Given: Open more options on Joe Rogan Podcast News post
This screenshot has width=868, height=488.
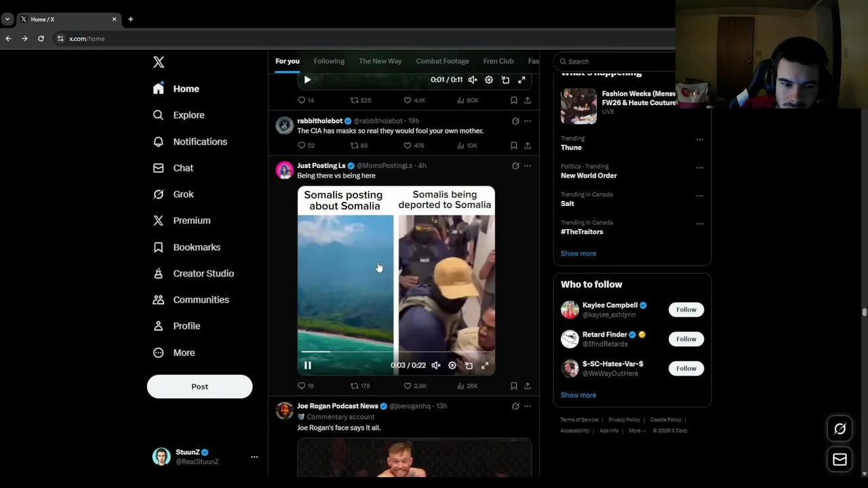Looking at the screenshot, I should [528, 406].
